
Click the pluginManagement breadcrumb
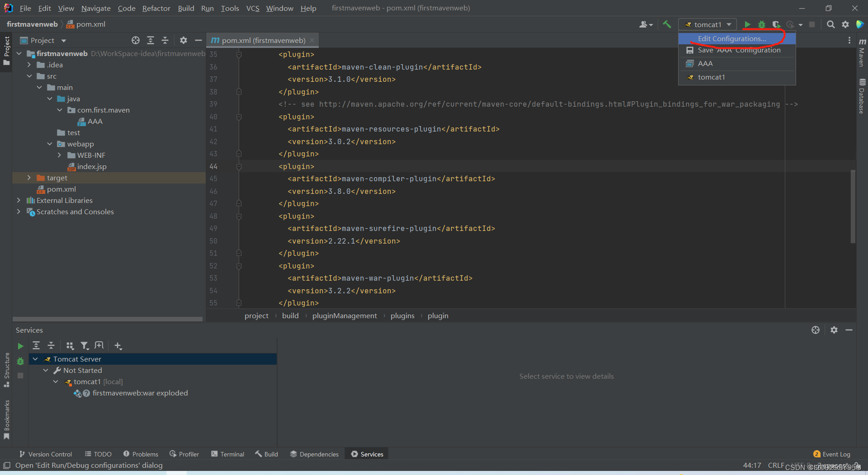tap(344, 315)
